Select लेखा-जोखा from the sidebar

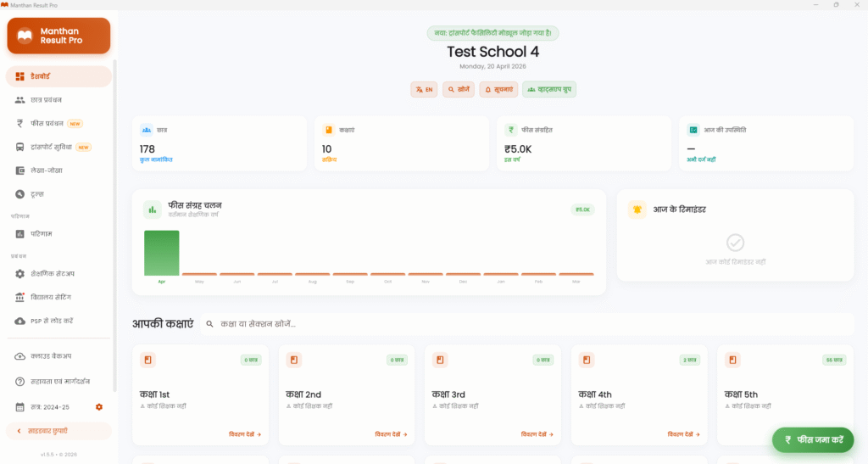47,171
